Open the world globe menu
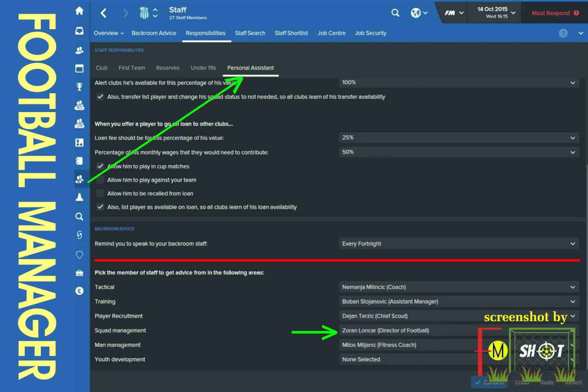This screenshot has height=392, width=588. coord(419,13)
